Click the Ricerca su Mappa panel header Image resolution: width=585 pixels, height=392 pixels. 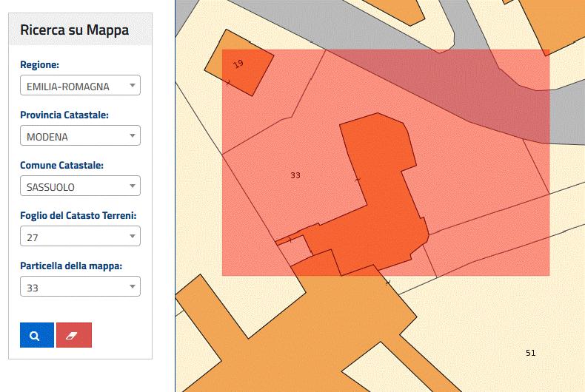(x=80, y=30)
